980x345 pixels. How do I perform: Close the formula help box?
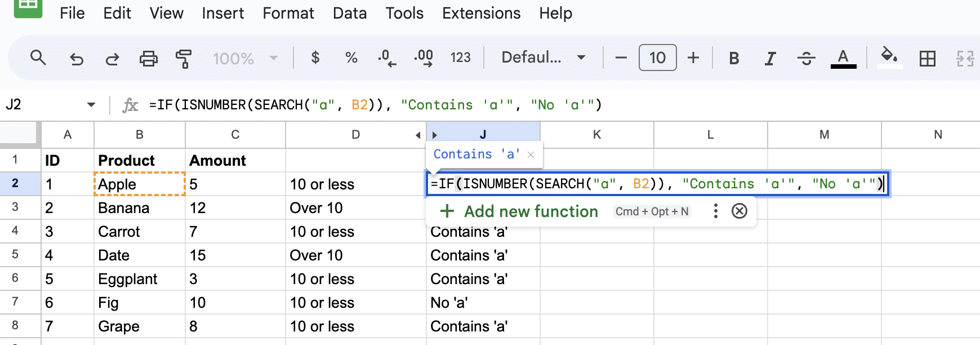(x=740, y=211)
